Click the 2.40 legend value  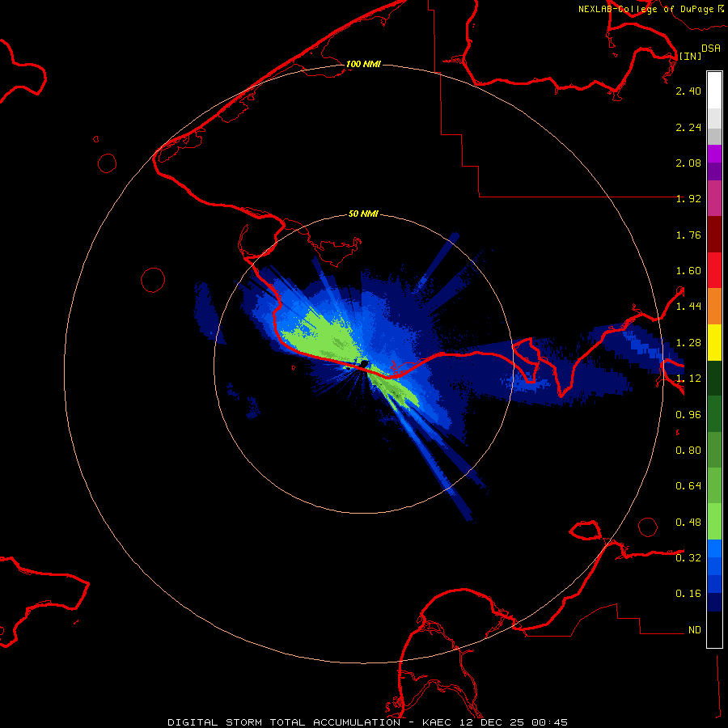[688, 91]
